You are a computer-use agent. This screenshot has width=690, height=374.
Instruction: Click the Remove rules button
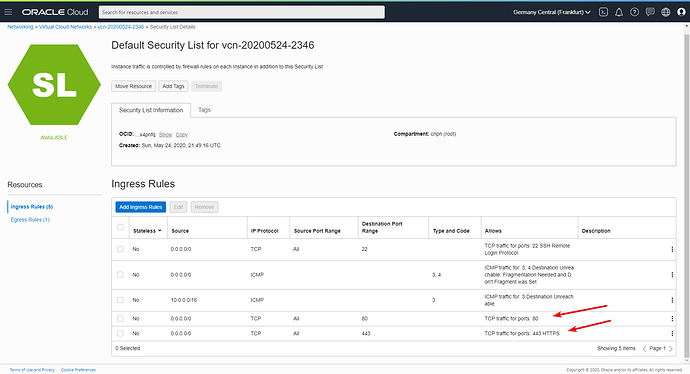pyautogui.click(x=204, y=207)
